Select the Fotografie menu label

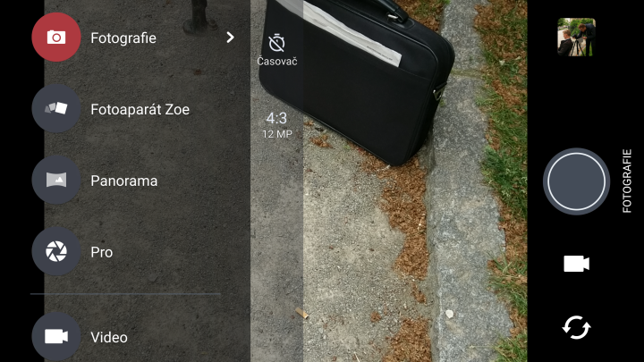click(123, 38)
